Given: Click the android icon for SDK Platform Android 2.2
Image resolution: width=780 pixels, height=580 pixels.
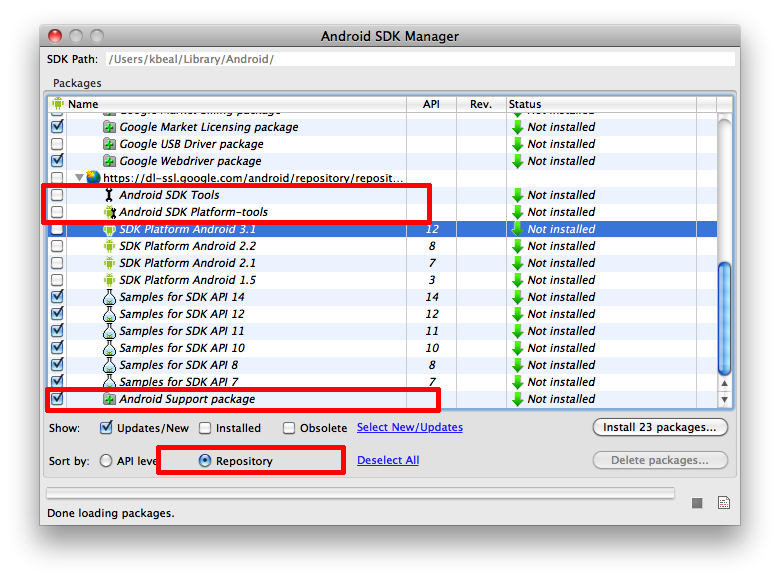Looking at the screenshot, I should (x=109, y=246).
